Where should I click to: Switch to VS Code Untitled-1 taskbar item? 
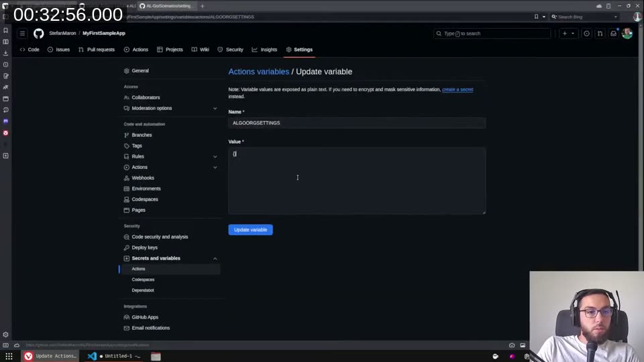click(x=115, y=356)
